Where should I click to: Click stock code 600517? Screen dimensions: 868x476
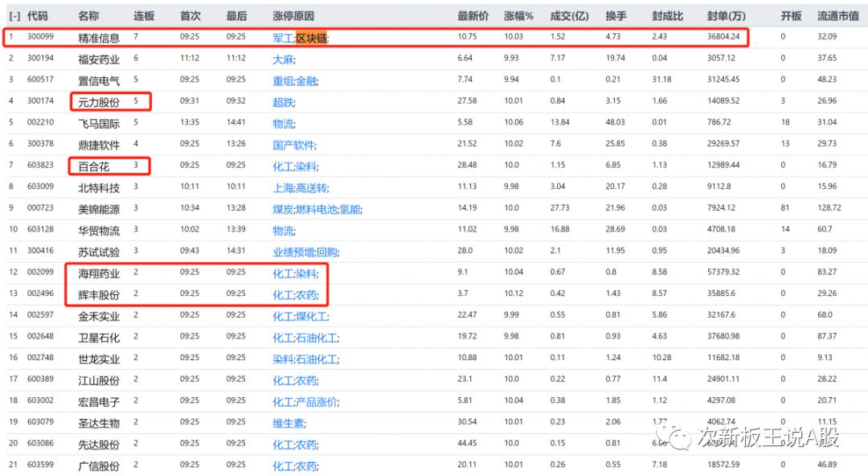pyautogui.click(x=40, y=80)
